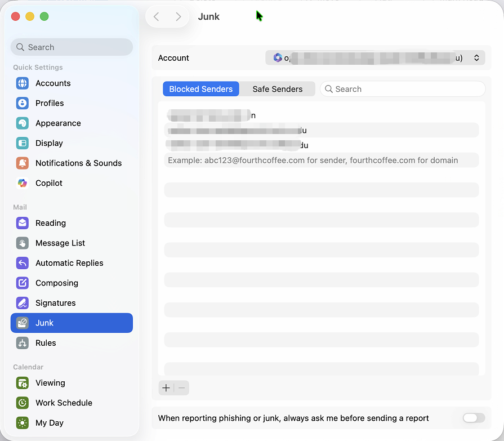Click the Signatures pen icon
The width and height of the screenshot is (504, 441).
tap(23, 303)
